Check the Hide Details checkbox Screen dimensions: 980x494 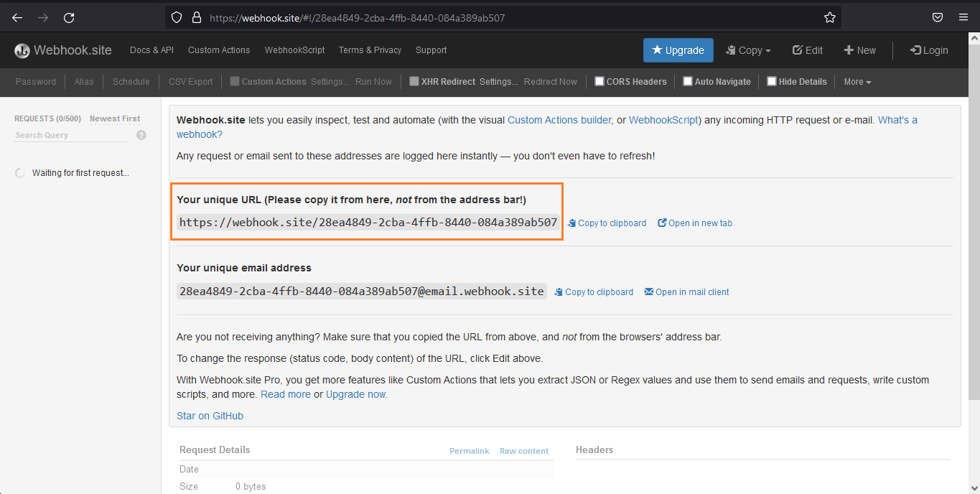(772, 81)
